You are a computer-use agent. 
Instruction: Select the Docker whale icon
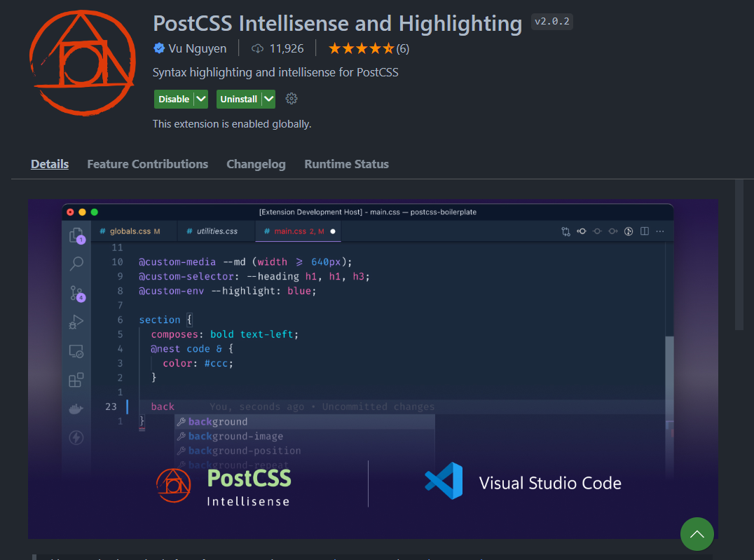pyautogui.click(x=76, y=409)
